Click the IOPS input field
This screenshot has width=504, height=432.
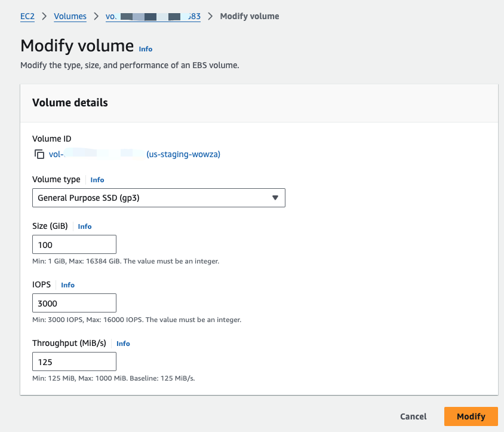[x=74, y=304]
